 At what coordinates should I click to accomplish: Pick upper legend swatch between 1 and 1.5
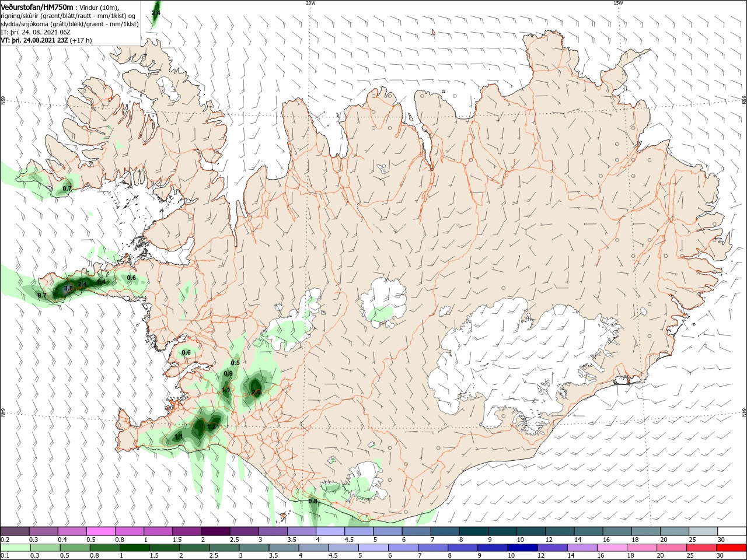[158, 531]
